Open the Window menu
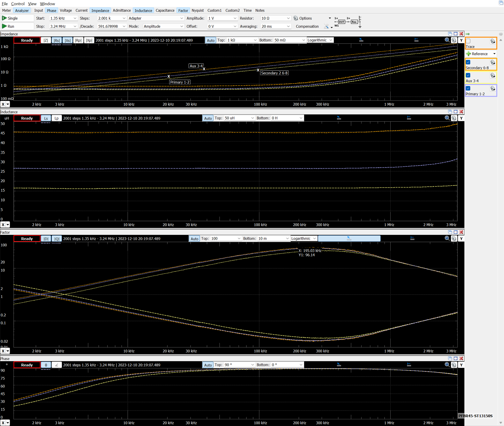The width and height of the screenshot is (504, 426). coord(47,4)
